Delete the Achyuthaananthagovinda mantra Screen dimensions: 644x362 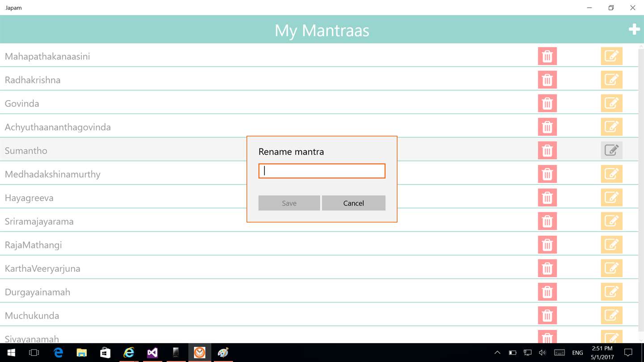coord(547,127)
